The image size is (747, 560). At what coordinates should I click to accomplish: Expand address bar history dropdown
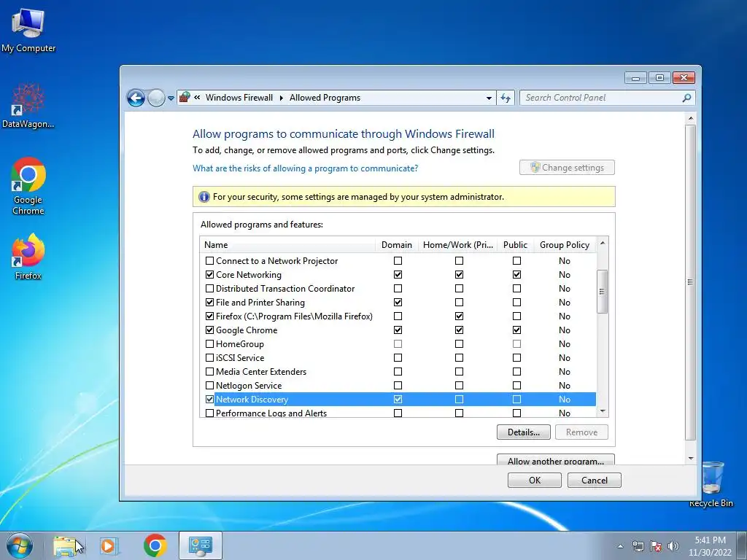point(489,98)
